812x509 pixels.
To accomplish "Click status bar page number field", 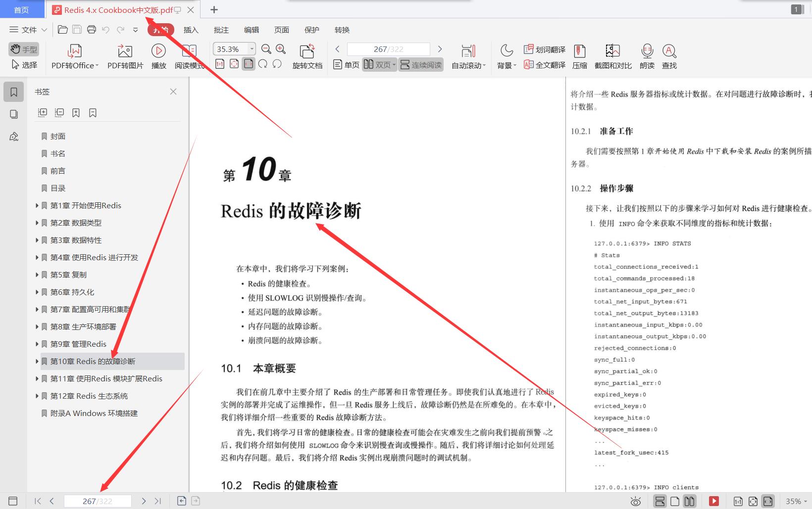I will click(x=98, y=501).
